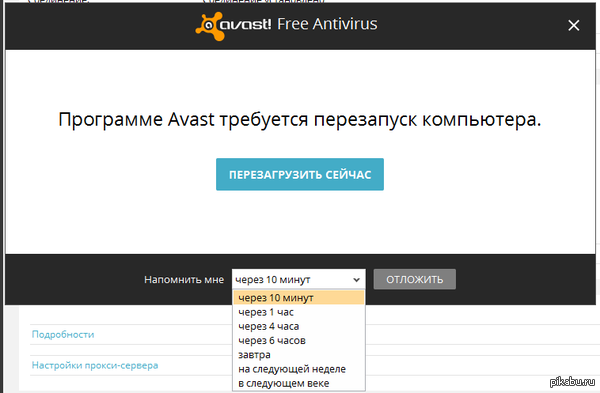Choose в следующем веке option

click(x=298, y=383)
